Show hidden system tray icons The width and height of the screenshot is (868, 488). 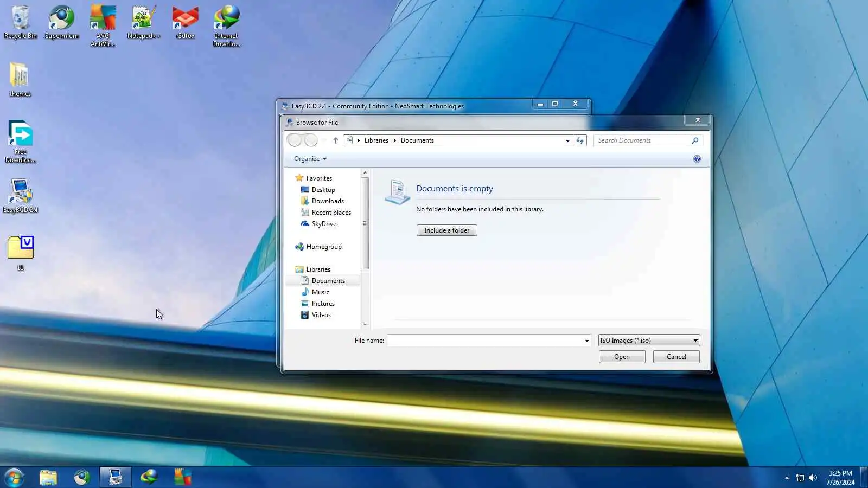pyautogui.click(x=787, y=478)
